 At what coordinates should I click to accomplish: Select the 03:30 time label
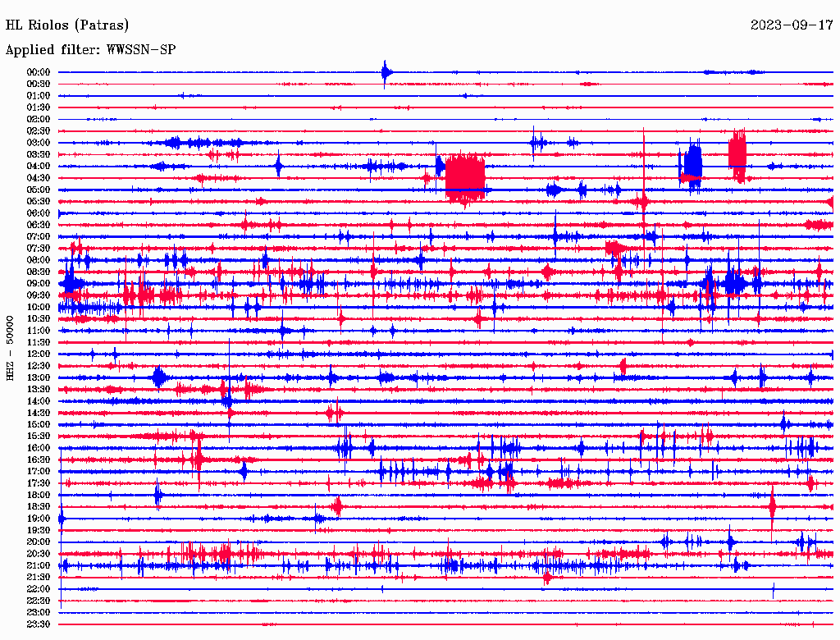[x=39, y=154]
